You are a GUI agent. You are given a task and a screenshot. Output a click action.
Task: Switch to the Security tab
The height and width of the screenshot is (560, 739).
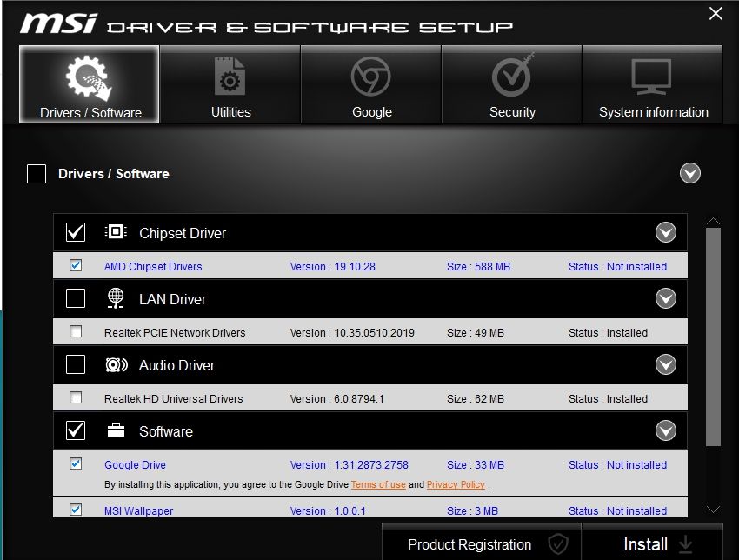click(x=512, y=84)
